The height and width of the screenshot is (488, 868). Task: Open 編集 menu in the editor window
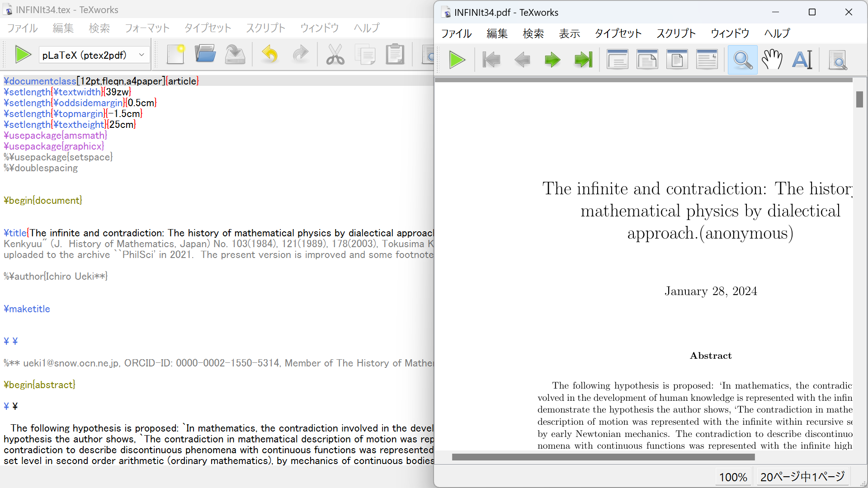[63, 28]
